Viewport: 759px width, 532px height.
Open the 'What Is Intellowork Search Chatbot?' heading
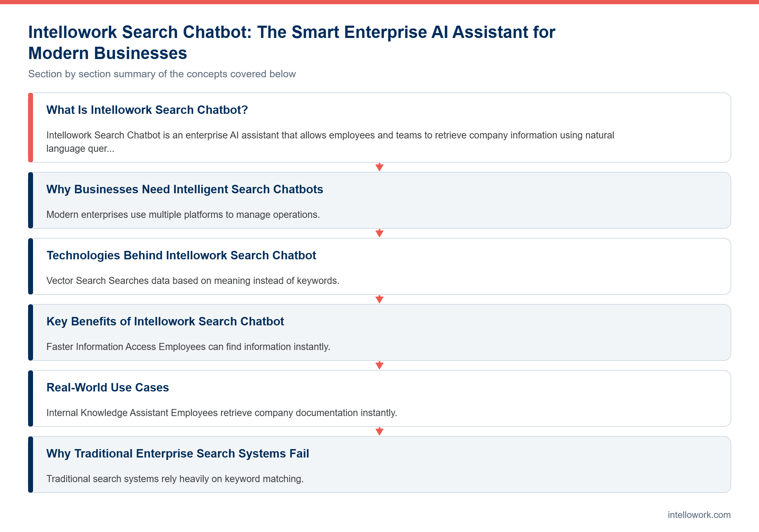147,110
